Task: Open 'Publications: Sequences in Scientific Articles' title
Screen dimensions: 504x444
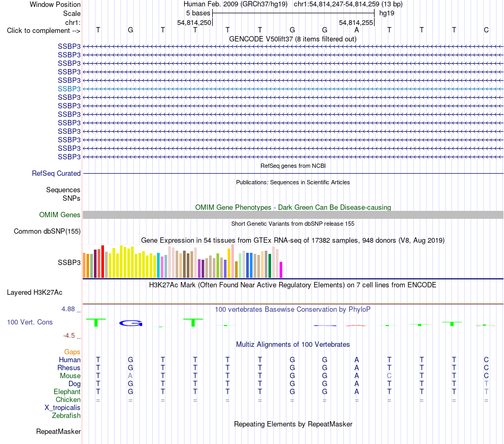Action: tap(293, 182)
